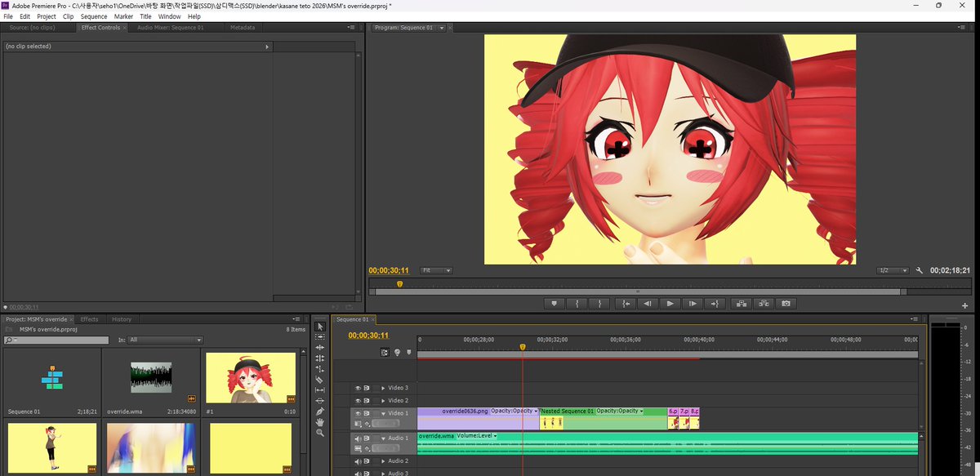Click the Extract button in Program Monitor
Image resolution: width=980 pixels, height=476 pixels.
(x=763, y=303)
